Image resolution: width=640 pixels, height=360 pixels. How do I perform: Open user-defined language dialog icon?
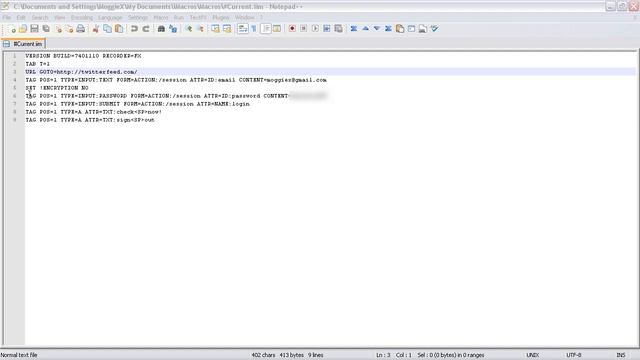[x=277, y=29]
